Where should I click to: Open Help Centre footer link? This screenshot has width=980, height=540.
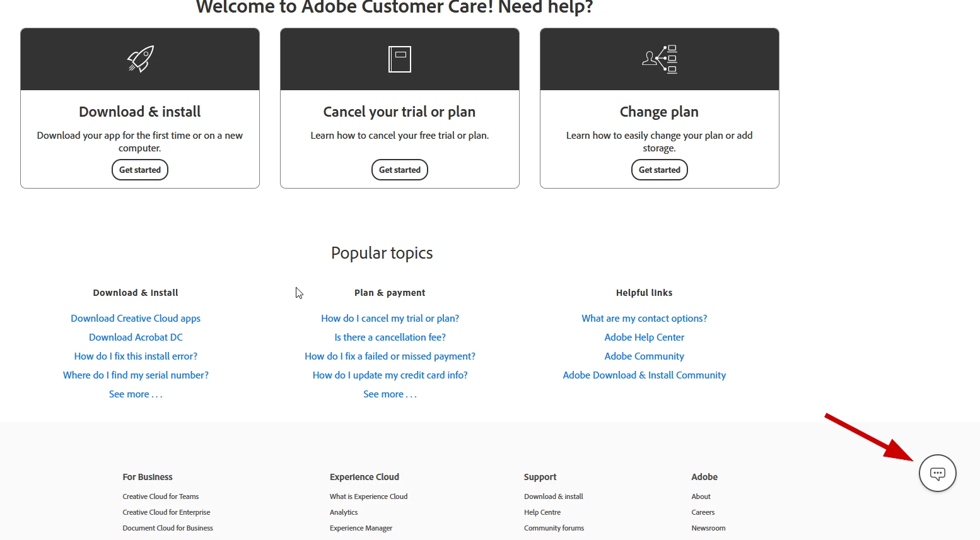click(x=542, y=512)
